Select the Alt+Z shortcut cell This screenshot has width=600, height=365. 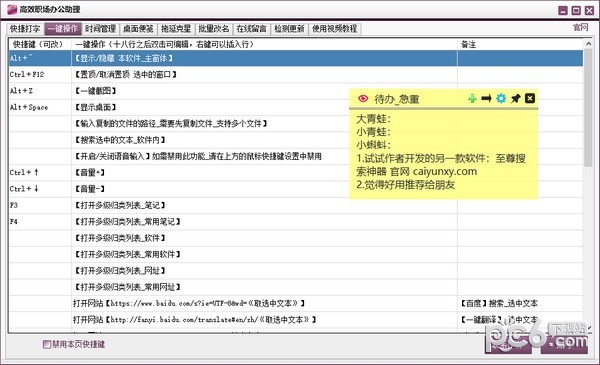[40, 91]
